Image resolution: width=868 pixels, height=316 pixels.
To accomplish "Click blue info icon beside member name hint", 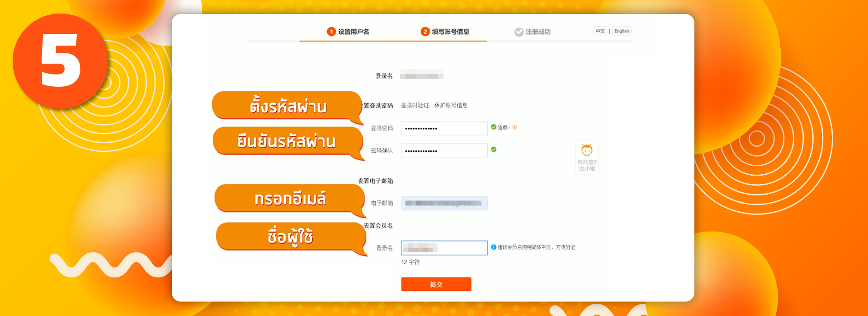I will coord(494,247).
